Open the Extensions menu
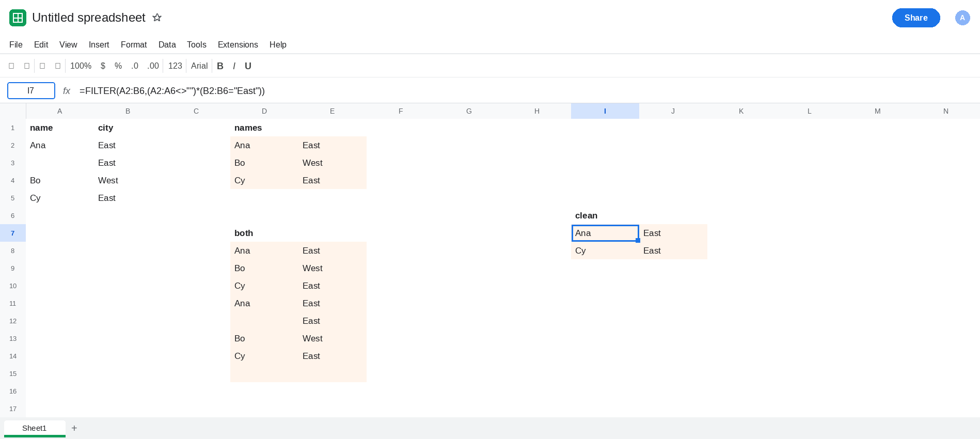The height and width of the screenshot is (439, 980). [x=238, y=45]
